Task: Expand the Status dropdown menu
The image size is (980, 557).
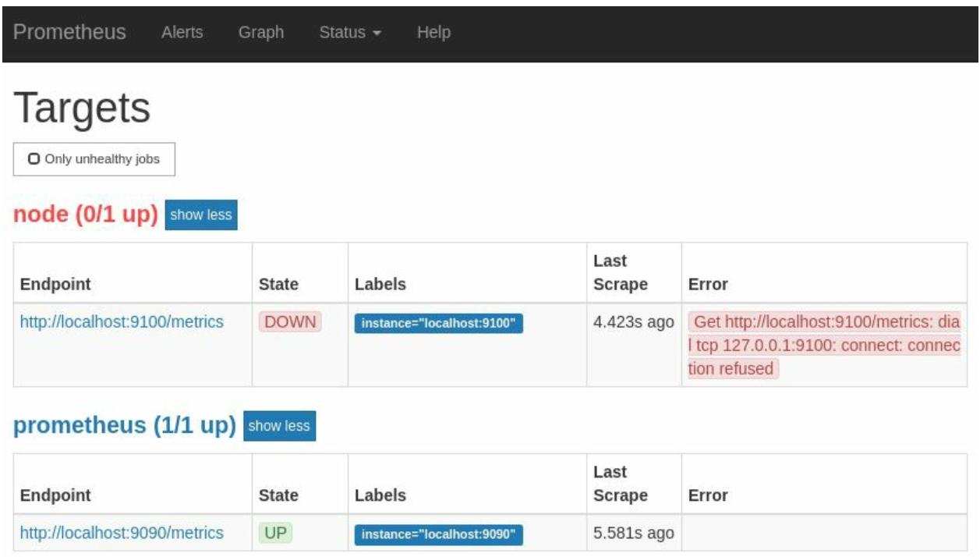Action: [350, 33]
